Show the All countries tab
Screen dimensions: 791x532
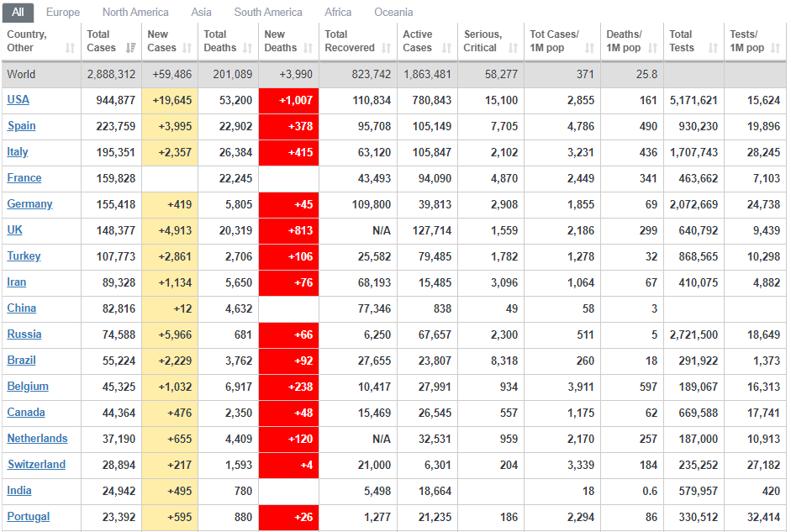[18, 13]
